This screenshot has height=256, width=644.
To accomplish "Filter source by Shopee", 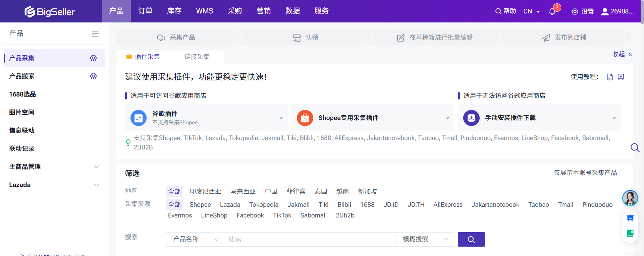I will coord(200,205).
